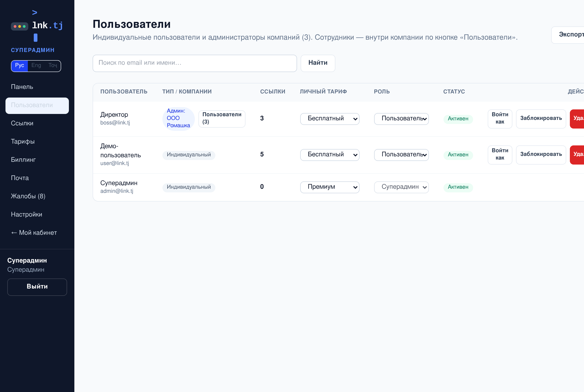Click the СТАТУС column header
This screenshot has width=584, height=392.
[x=454, y=91]
